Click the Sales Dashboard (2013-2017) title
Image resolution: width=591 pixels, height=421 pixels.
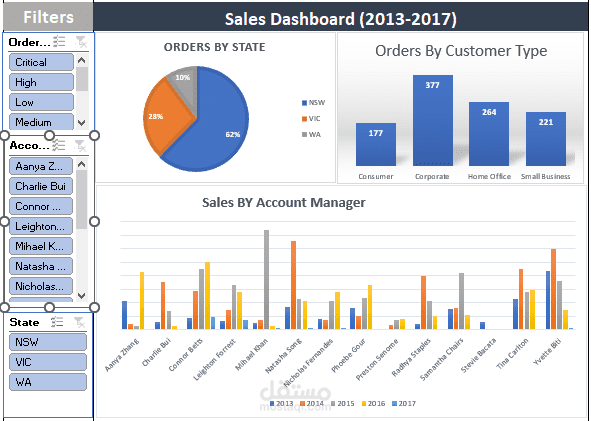pos(341,19)
